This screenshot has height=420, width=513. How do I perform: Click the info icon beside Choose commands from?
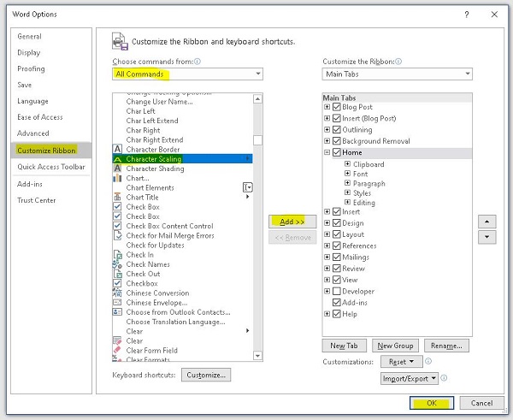[x=198, y=62]
